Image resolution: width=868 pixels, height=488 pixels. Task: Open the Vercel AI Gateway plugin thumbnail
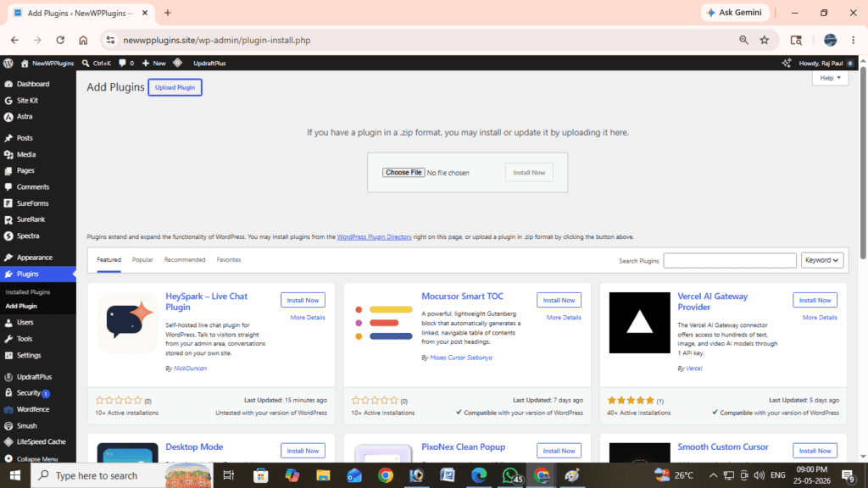(639, 323)
